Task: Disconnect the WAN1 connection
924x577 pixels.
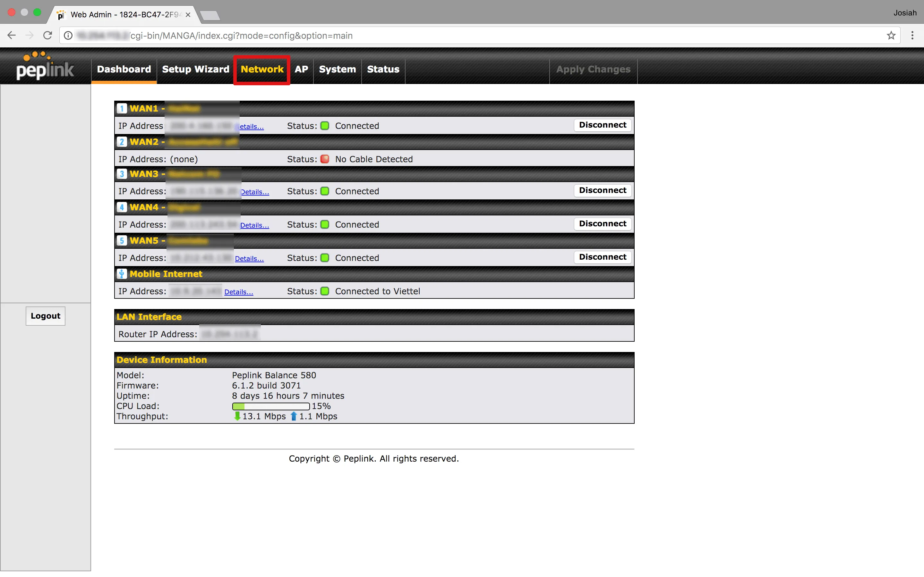Action: (602, 125)
